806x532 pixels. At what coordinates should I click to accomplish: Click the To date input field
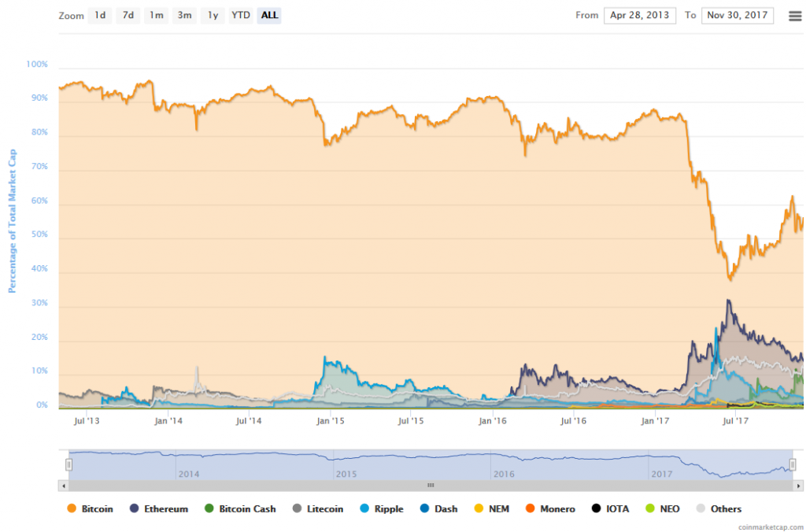pyautogui.click(x=738, y=16)
